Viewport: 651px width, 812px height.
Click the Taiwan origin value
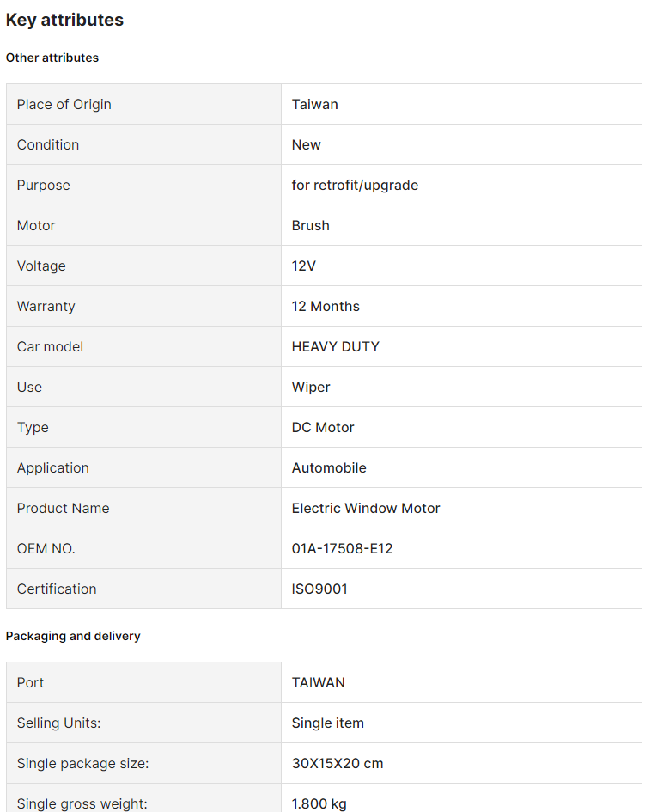click(x=314, y=104)
